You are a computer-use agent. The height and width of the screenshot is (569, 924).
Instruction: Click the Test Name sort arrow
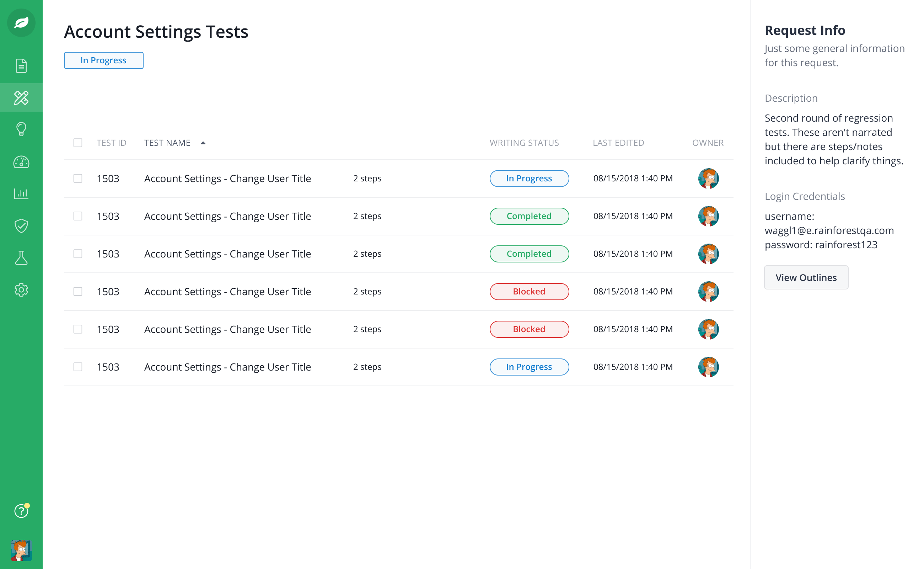(x=203, y=143)
